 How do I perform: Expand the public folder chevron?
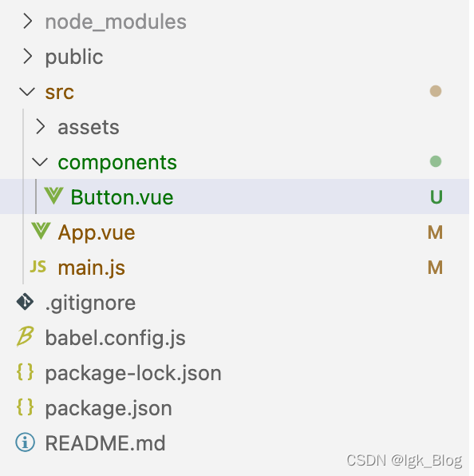(28, 57)
